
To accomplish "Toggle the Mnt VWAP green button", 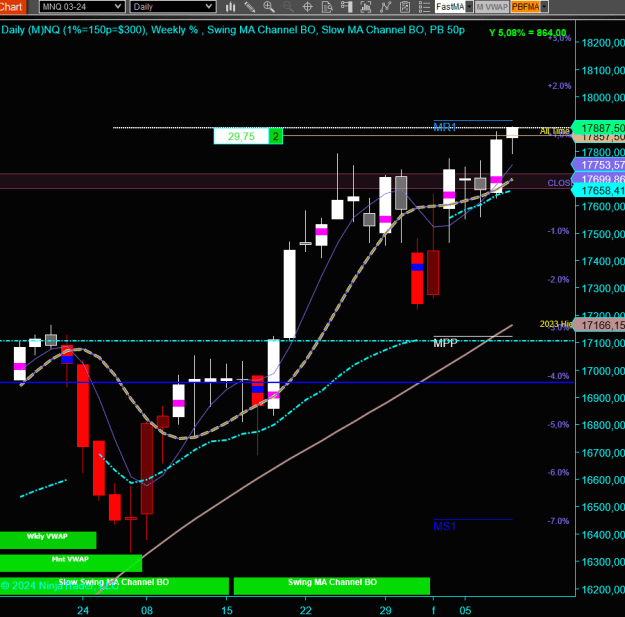I will click(x=71, y=563).
